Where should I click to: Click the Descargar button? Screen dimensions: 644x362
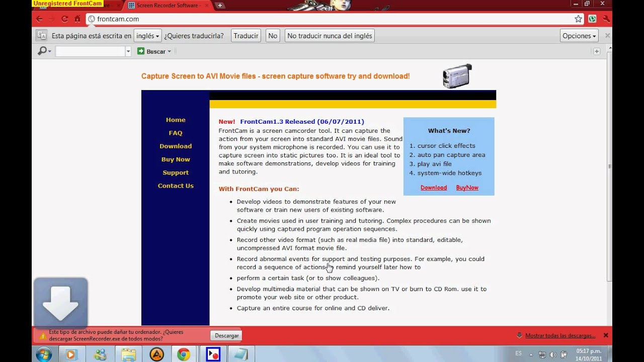[x=227, y=335]
